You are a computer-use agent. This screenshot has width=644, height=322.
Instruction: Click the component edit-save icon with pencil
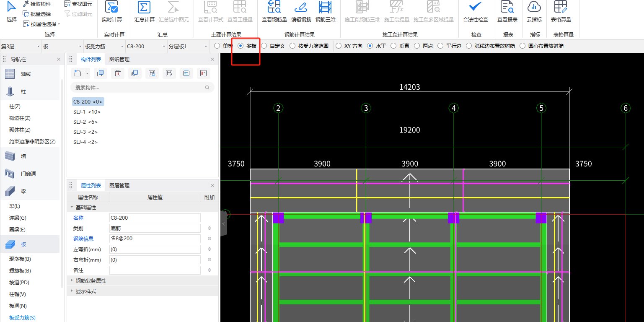(169, 73)
